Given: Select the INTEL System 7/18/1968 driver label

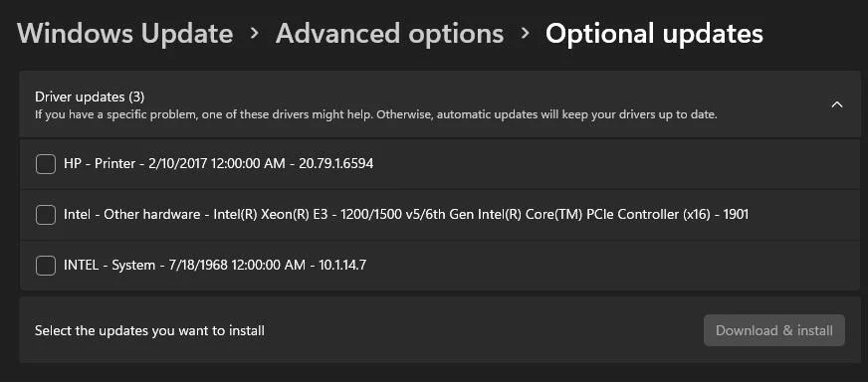Looking at the screenshot, I should pyautogui.click(x=215, y=266).
